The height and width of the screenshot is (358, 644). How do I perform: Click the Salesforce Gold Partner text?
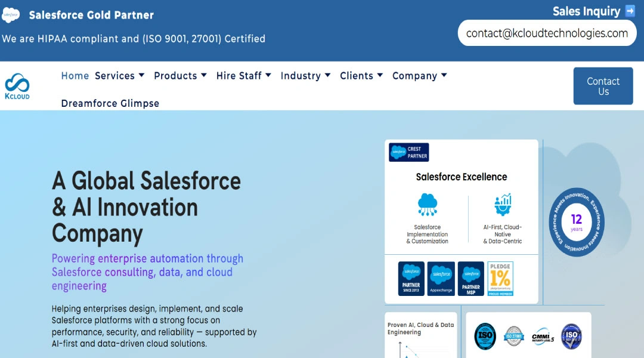point(91,15)
